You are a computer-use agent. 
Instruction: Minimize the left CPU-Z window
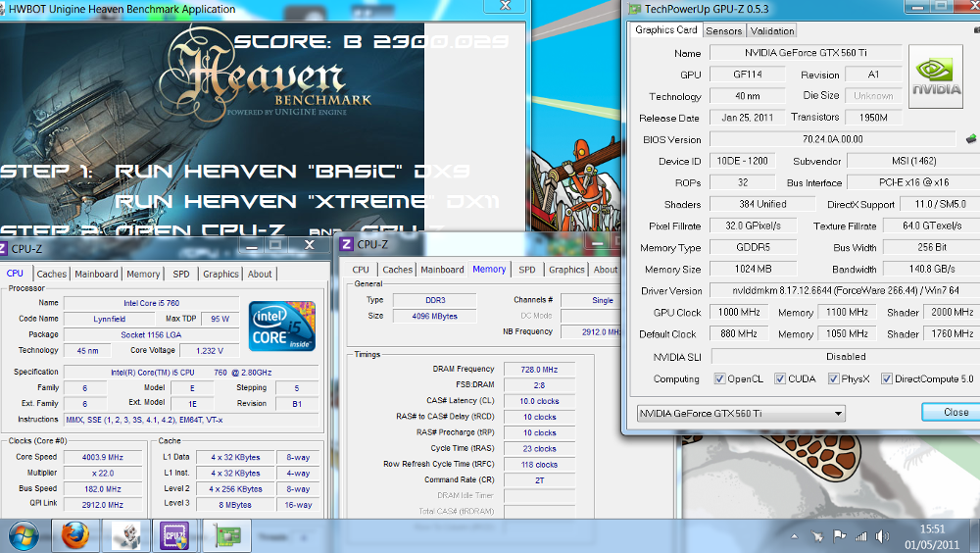[x=252, y=244]
